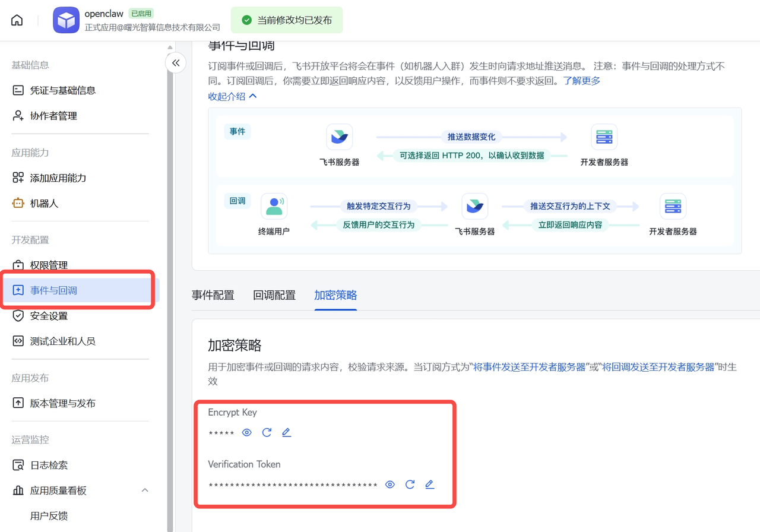
Task: Show the Verification Token with eye icon
Action: [390, 484]
